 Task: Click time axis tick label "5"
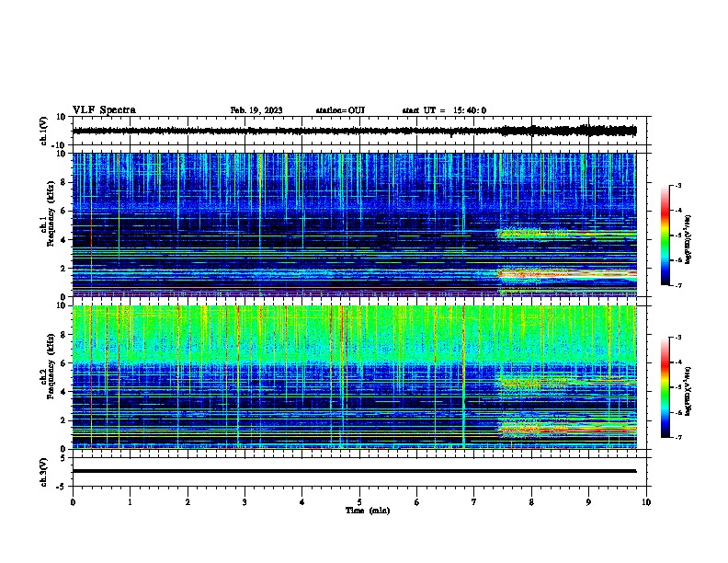pos(359,502)
